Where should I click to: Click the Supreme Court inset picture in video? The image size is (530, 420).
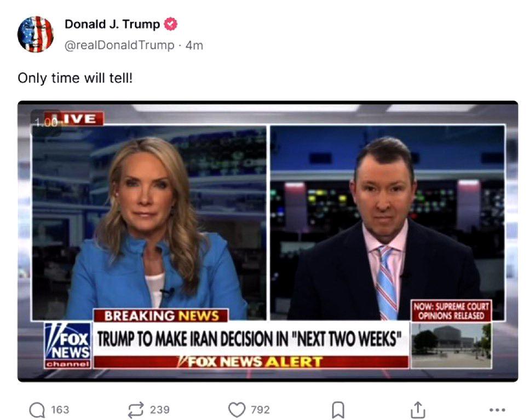pos(451,345)
